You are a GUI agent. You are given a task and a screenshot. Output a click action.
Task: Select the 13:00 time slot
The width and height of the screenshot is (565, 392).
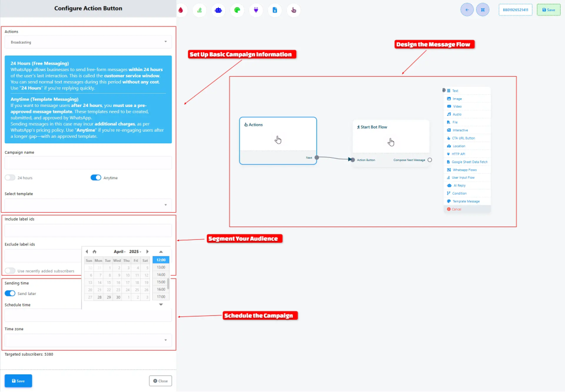click(161, 267)
